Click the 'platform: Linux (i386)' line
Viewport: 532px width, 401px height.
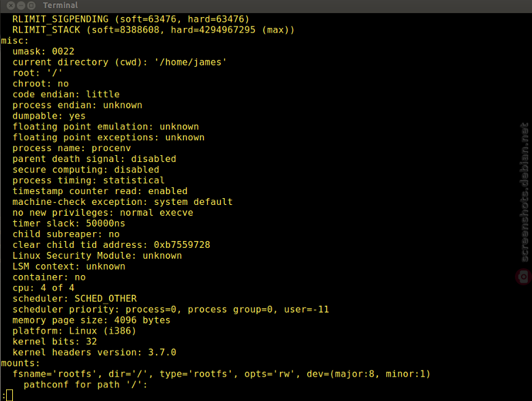[74, 331]
